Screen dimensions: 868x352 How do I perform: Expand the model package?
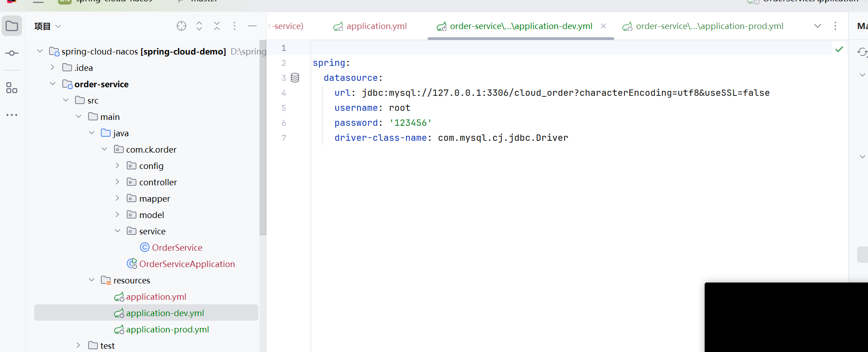tap(118, 214)
